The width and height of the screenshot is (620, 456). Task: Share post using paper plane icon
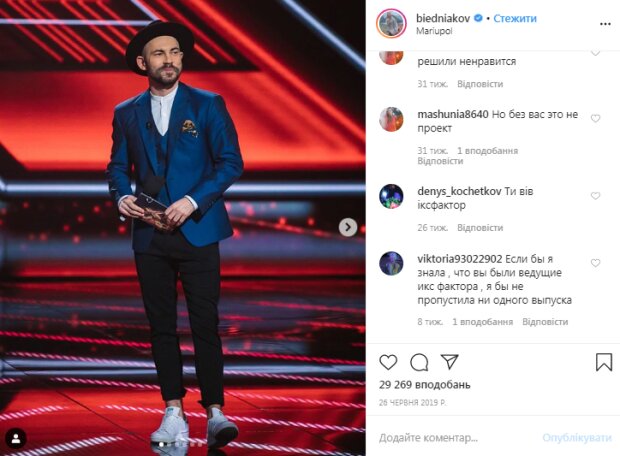(x=449, y=361)
